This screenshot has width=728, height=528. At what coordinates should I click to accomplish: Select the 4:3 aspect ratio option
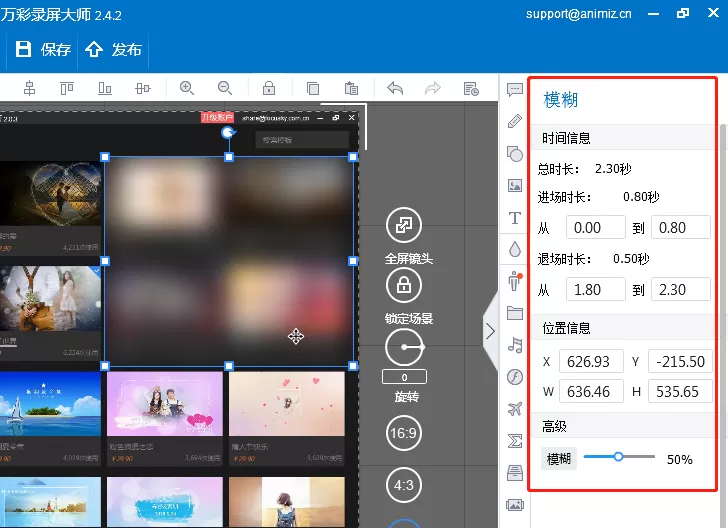coord(403,485)
